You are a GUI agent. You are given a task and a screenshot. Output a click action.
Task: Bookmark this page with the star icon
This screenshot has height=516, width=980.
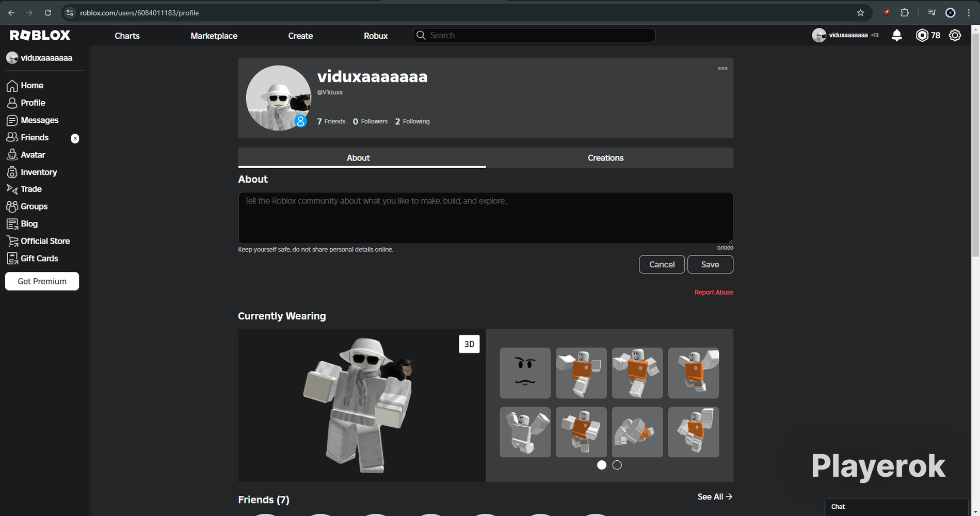860,13
